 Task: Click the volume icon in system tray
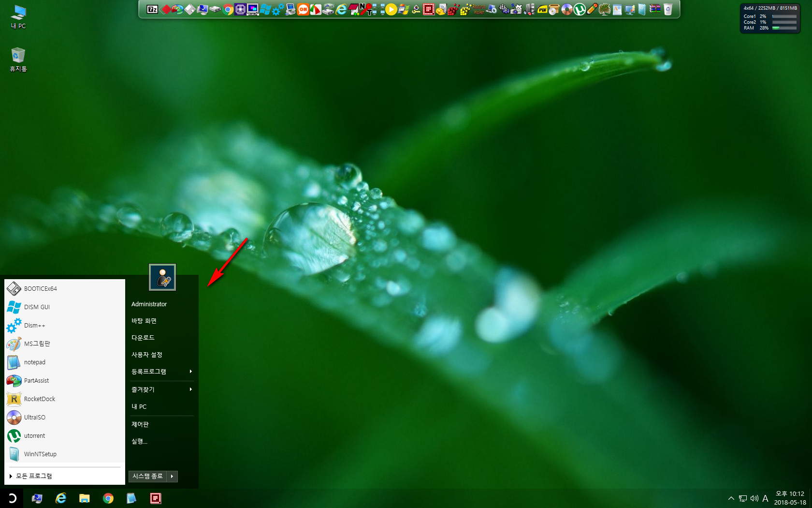tap(754, 498)
